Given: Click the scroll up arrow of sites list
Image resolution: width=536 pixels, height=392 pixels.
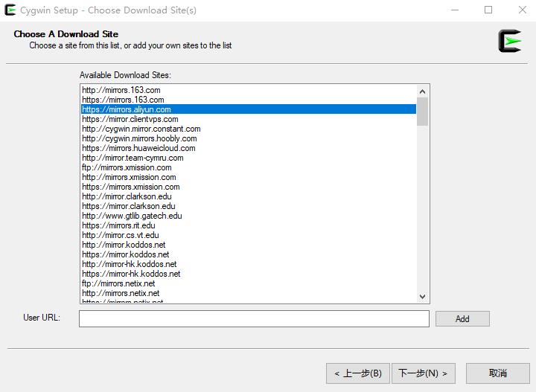Looking at the screenshot, I should (423, 91).
